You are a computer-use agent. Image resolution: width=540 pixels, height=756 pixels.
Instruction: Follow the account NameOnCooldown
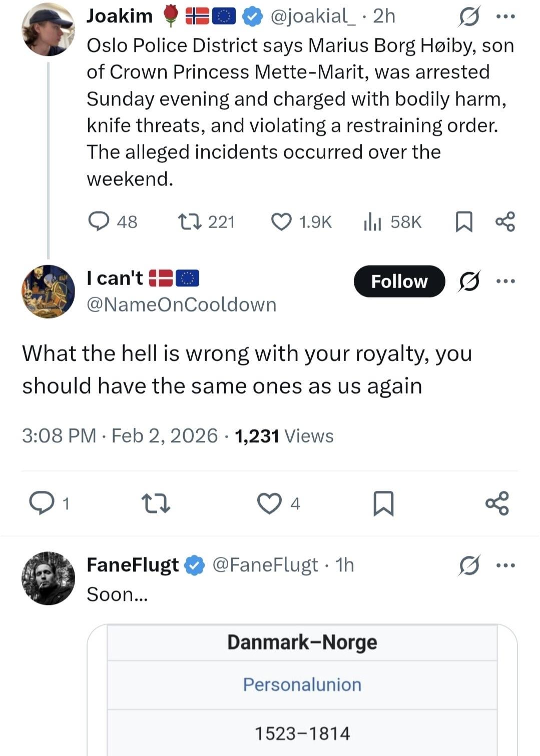click(x=399, y=281)
